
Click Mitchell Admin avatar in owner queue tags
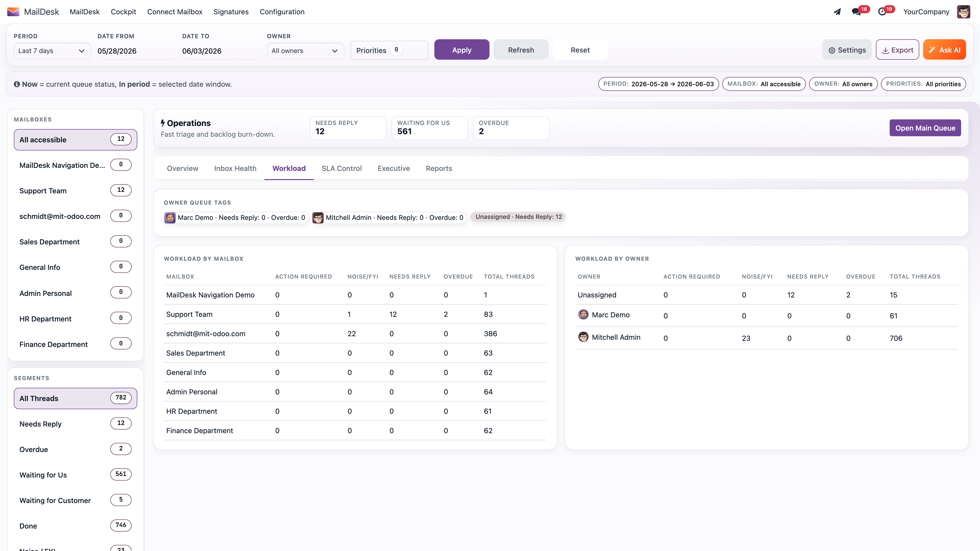(x=318, y=218)
